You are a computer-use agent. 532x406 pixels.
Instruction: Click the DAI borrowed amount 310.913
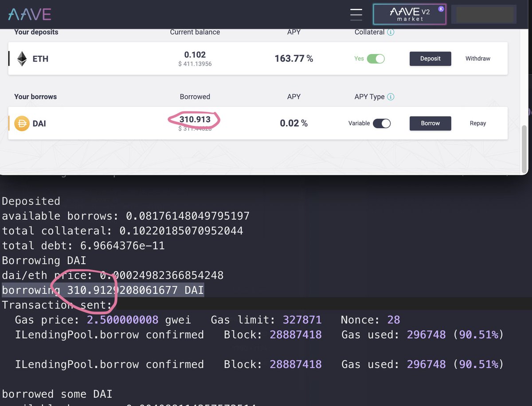[195, 119]
